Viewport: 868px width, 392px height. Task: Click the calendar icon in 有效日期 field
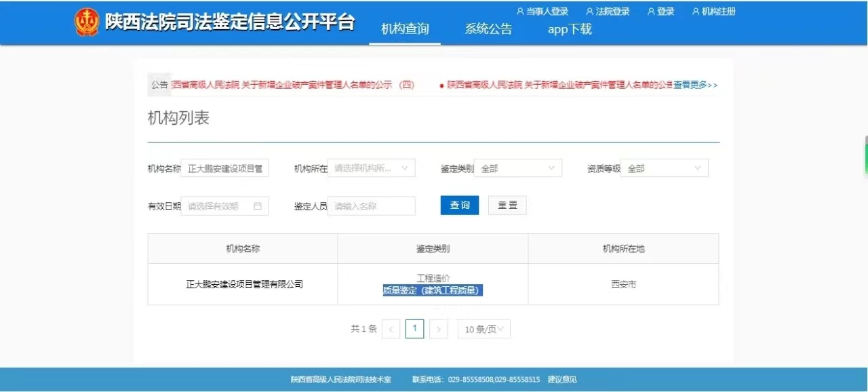point(258,206)
